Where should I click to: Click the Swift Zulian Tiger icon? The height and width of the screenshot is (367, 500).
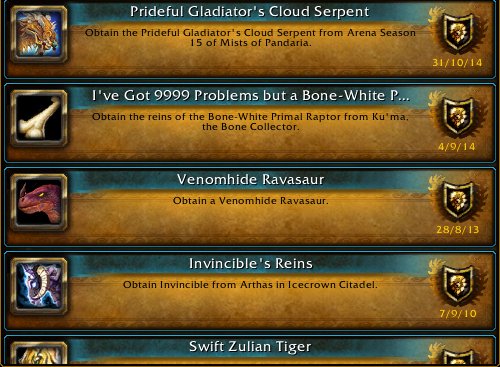tap(39, 354)
